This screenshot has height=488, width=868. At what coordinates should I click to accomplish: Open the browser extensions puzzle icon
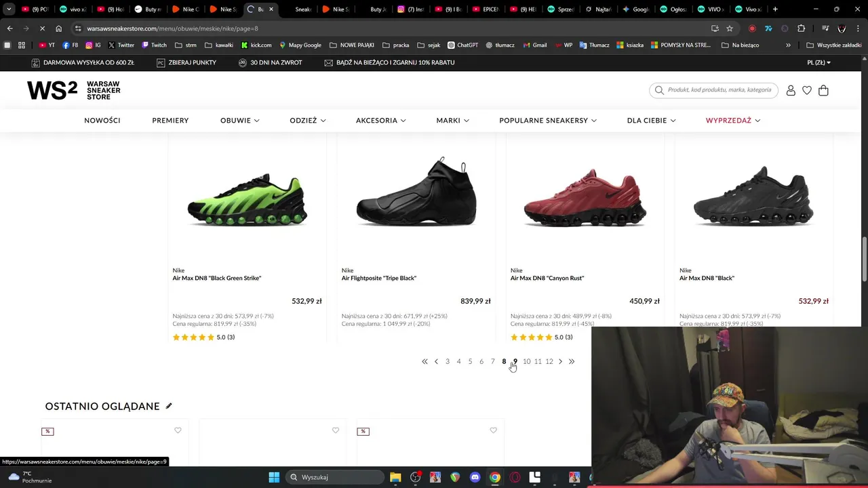click(802, 28)
